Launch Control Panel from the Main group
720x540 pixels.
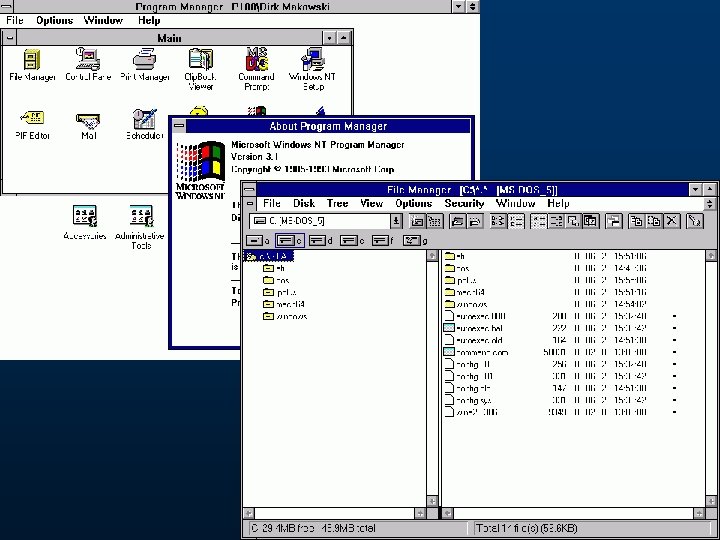[88, 60]
